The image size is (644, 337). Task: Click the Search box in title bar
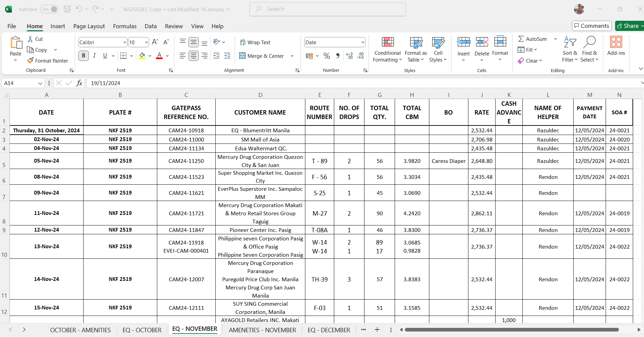[x=328, y=9]
